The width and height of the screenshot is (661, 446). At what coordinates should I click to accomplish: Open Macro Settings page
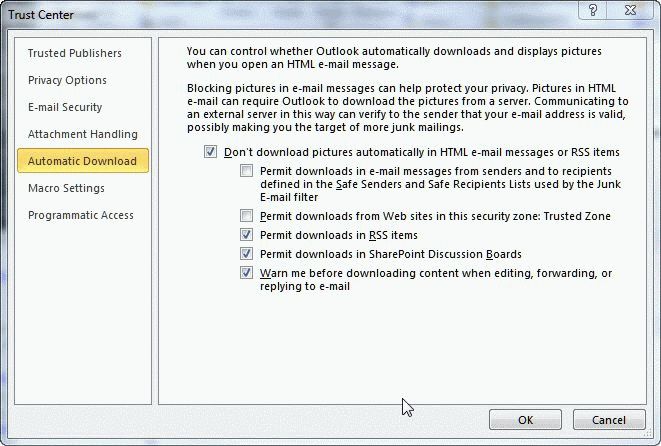66,188
